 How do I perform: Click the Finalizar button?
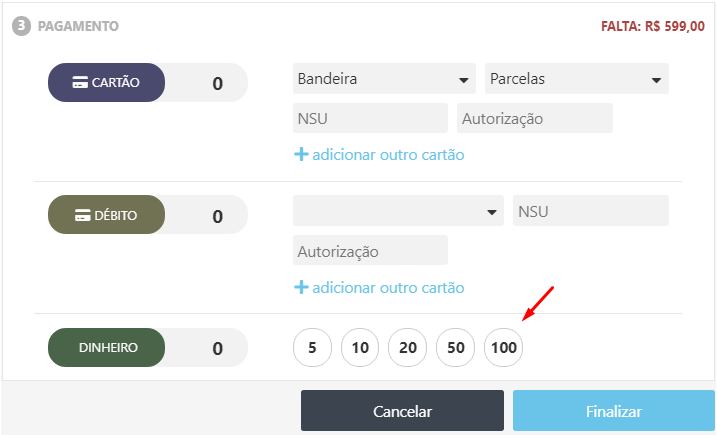[614, 411]
